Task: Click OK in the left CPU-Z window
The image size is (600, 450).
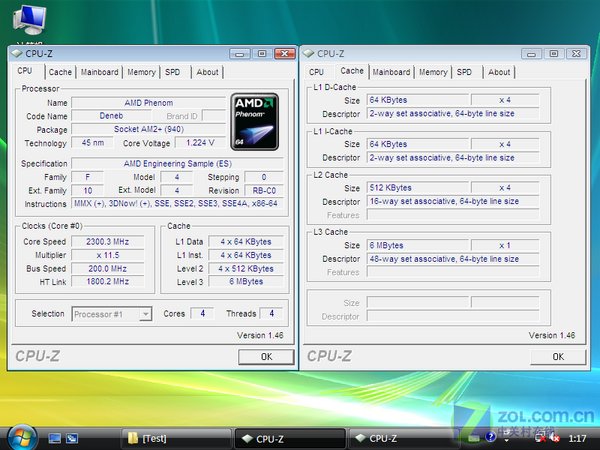Action: tap(266, 357)
